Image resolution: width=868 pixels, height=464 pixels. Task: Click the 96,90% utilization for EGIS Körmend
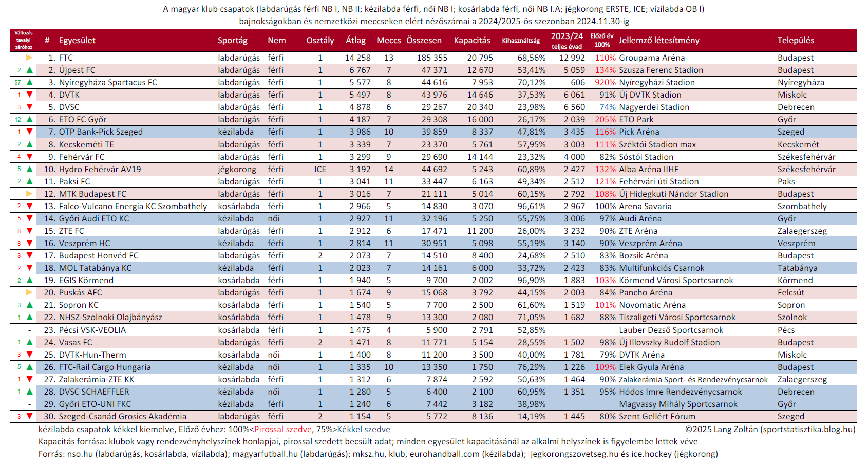tap(532, 280)
